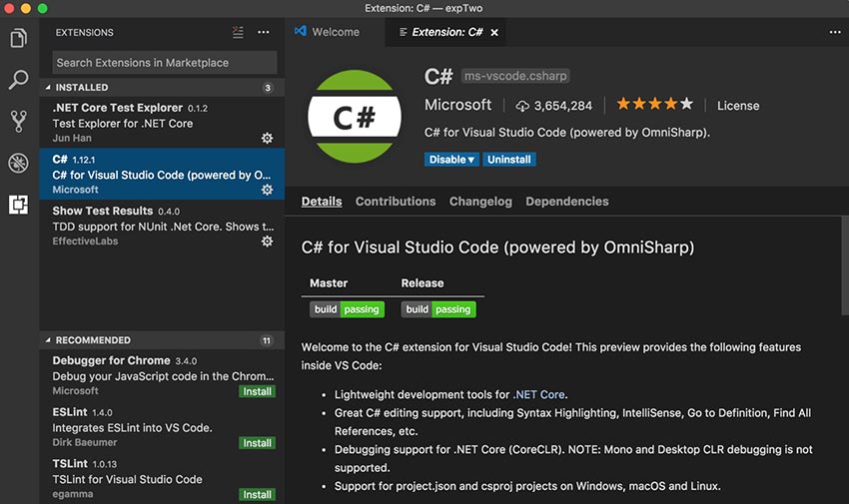Open editor more actions ellipsis
Screen dimensions: 849x504
[x=835, y=33]
